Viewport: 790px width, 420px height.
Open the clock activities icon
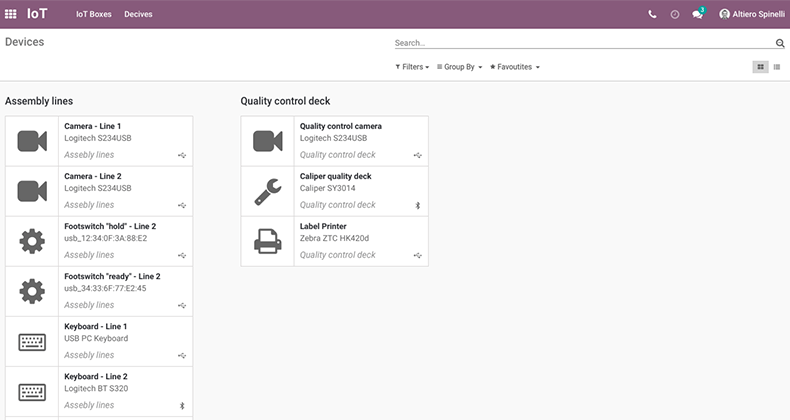click(675, 15)
